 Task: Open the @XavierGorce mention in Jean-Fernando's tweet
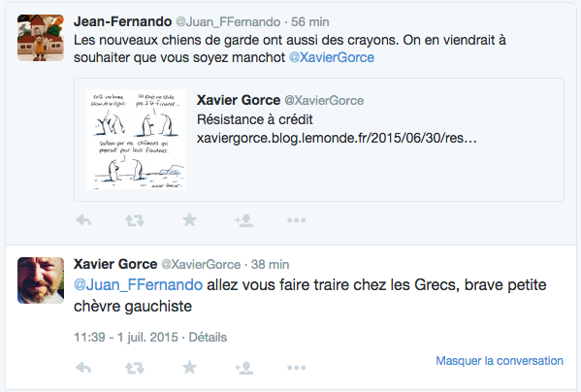332,57
